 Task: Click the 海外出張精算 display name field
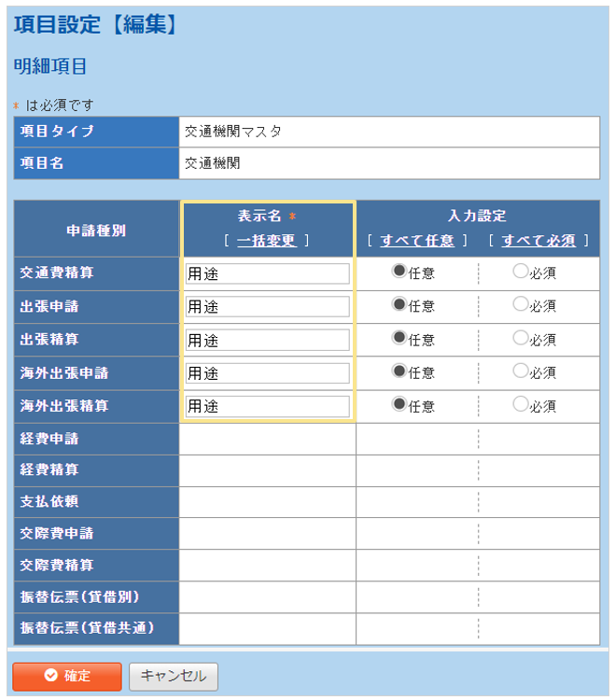(267, 407)
